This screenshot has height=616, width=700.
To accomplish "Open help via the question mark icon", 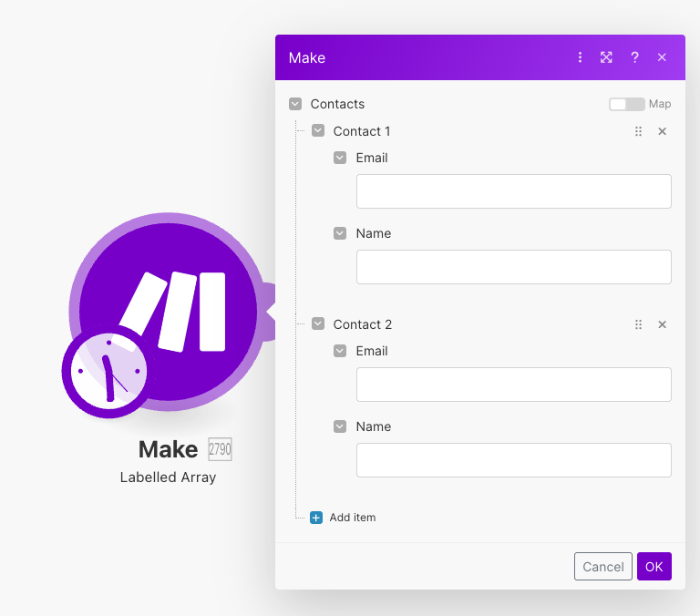I will coord(634,57).
